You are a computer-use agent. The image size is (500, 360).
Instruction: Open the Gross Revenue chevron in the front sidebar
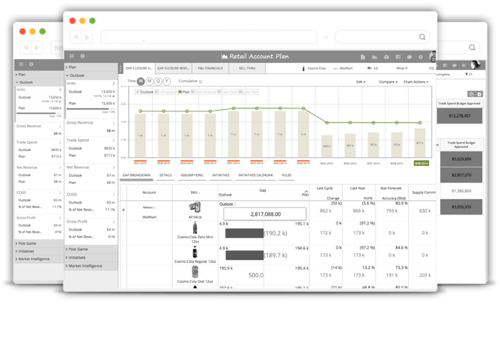pyautogui.click(x=114, y=123)
